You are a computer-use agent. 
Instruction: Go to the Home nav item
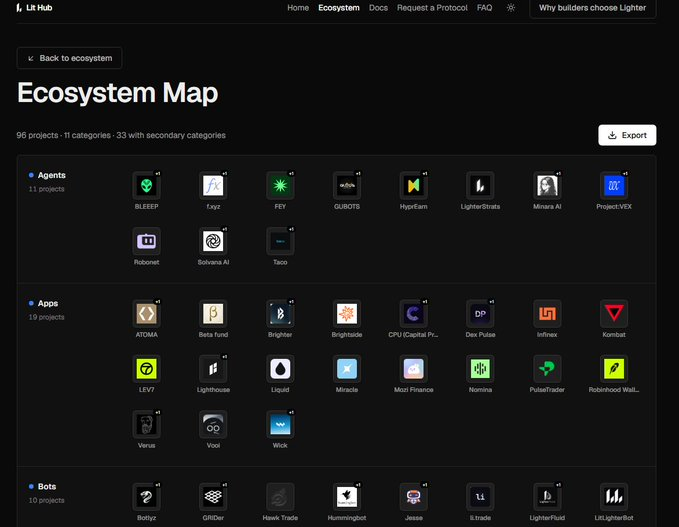pos(298,8)
